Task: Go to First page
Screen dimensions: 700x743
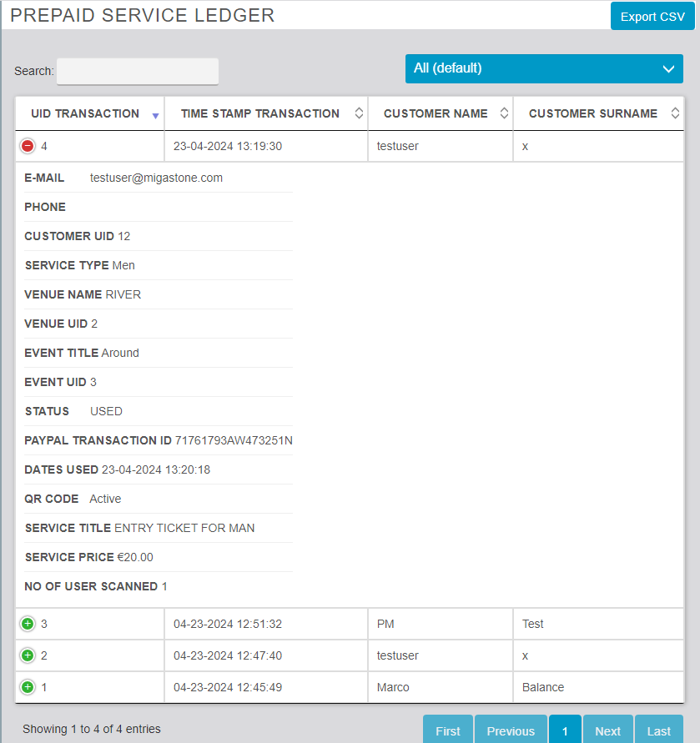Action: [448, 730]
